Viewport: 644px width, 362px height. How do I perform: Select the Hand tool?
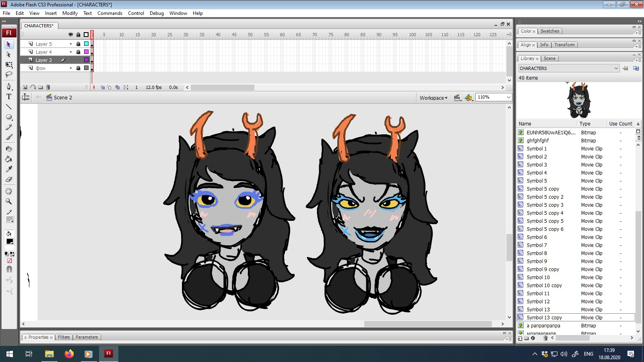click(x=9, y=191)
